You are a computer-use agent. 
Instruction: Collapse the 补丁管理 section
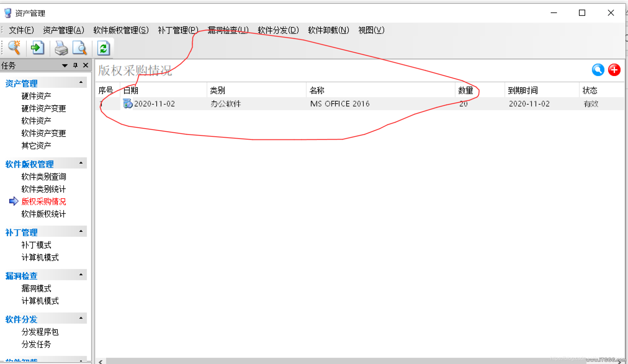tap(81, 231)
